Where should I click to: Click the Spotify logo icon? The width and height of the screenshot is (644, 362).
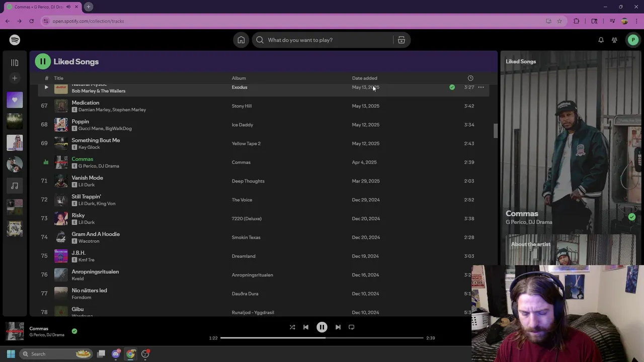pyautogui.click(x=15, y=40)
